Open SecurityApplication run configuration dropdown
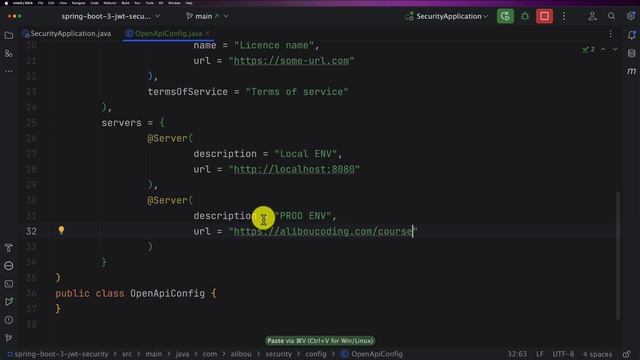The width and height of the screenshot is (640, 360). 447,16
